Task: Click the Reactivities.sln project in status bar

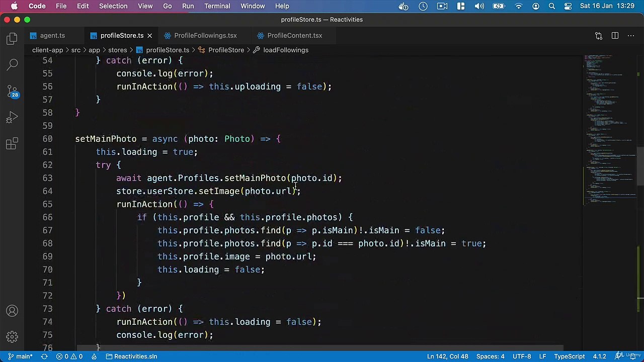Action: (131, 356)
